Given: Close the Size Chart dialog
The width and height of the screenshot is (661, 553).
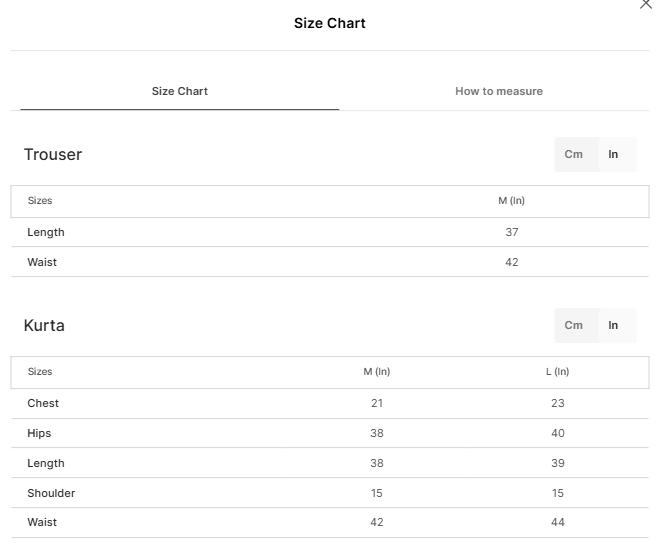Looking at the screenshot, I should click(x=645, y=4).
